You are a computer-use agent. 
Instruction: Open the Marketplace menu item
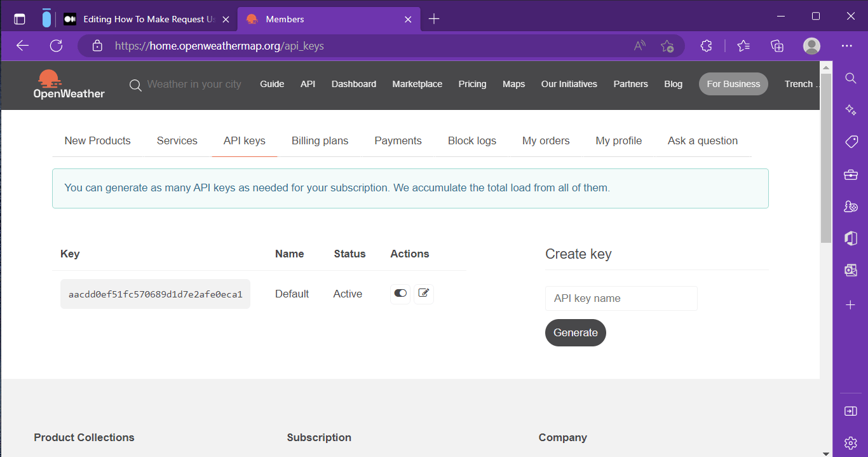tap(417, 84)
